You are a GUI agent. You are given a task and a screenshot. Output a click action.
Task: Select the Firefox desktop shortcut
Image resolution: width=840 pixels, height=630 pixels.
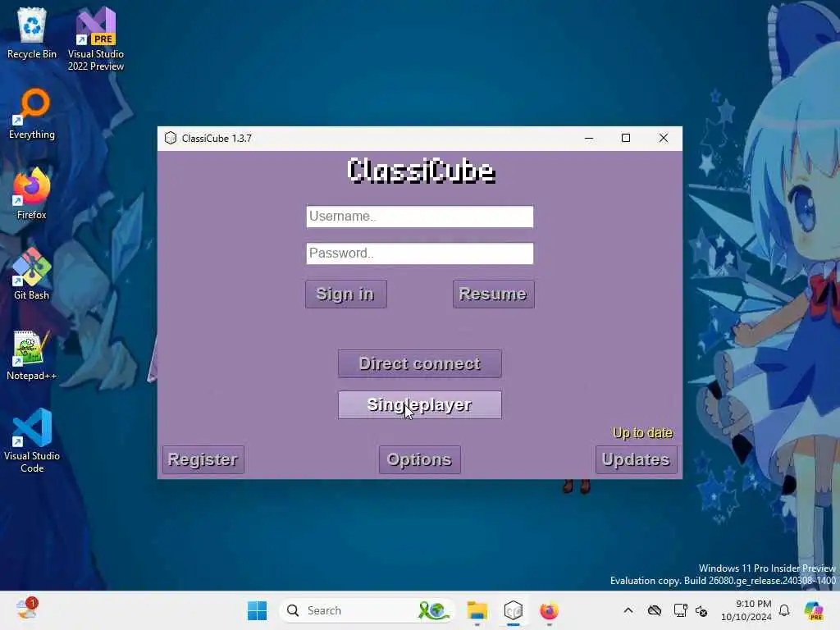(x=32, y=194)
